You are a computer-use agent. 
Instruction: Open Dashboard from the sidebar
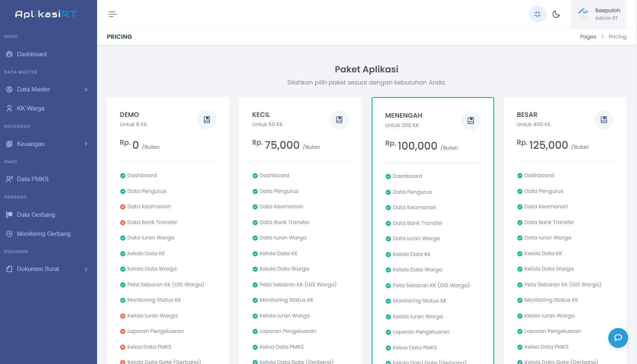click(x=32, y=54)
